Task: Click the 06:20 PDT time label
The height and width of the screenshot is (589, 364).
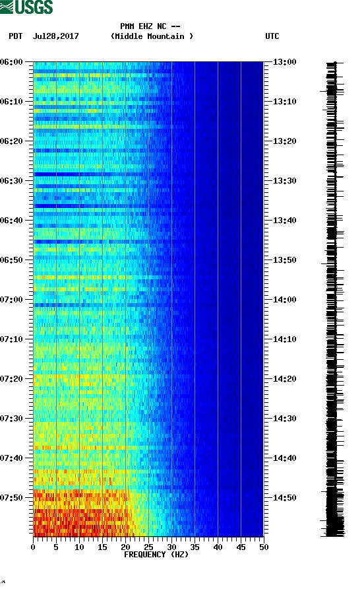Action: coord(12,141)
